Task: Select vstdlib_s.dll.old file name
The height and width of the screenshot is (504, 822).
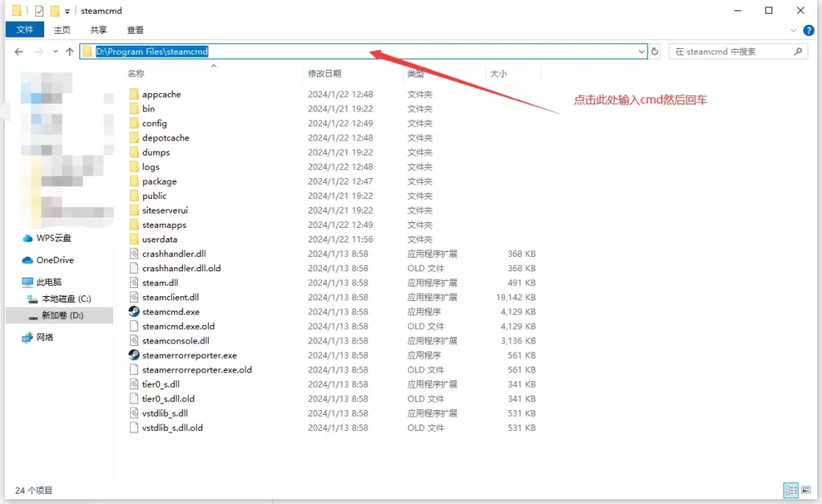Action: tap(173, 428)
